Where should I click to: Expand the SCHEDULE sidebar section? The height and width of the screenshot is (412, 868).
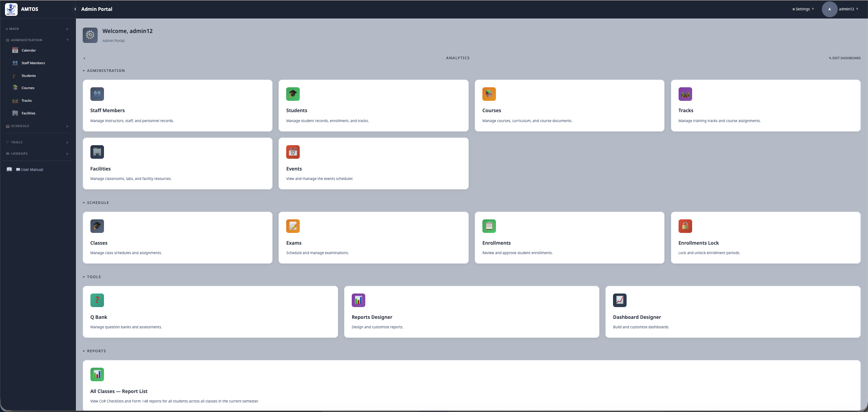(38, 126)
